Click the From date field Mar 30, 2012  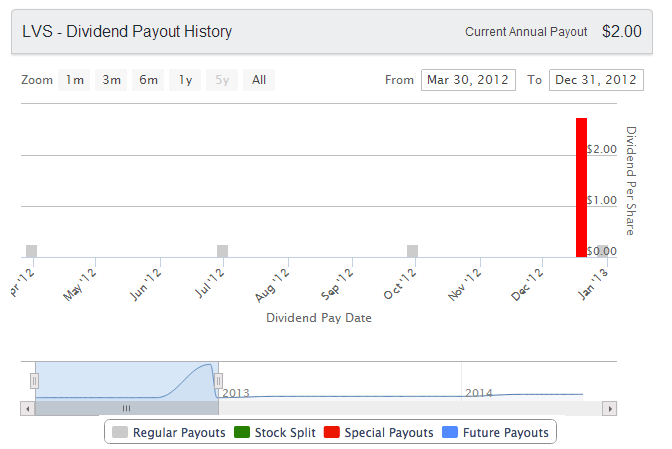468,80
